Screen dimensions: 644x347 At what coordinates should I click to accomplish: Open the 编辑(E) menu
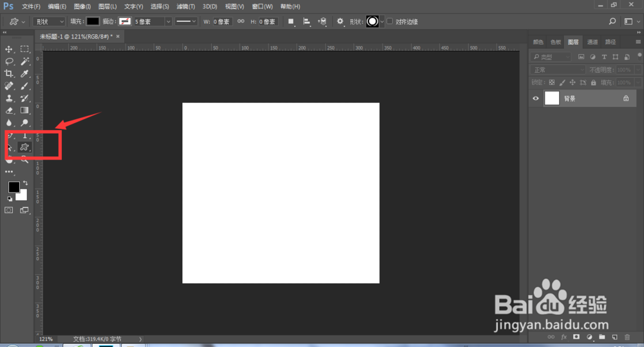(57, 6)
